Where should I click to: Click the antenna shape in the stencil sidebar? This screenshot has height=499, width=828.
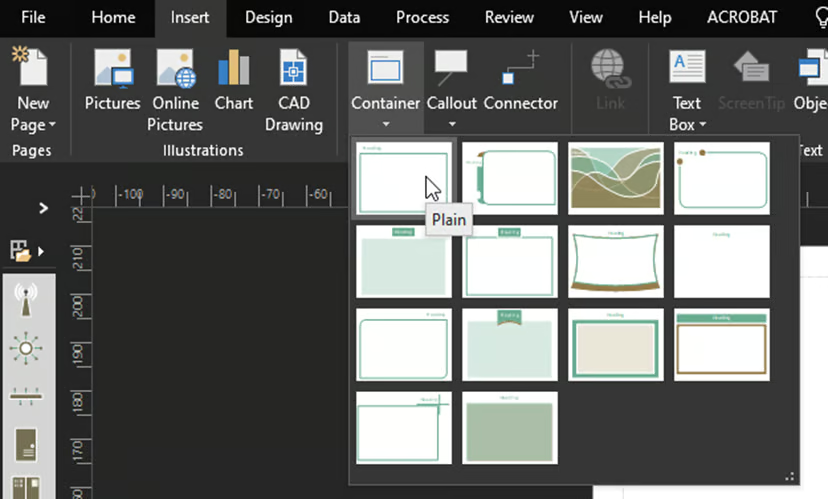[x=24, y=298]
